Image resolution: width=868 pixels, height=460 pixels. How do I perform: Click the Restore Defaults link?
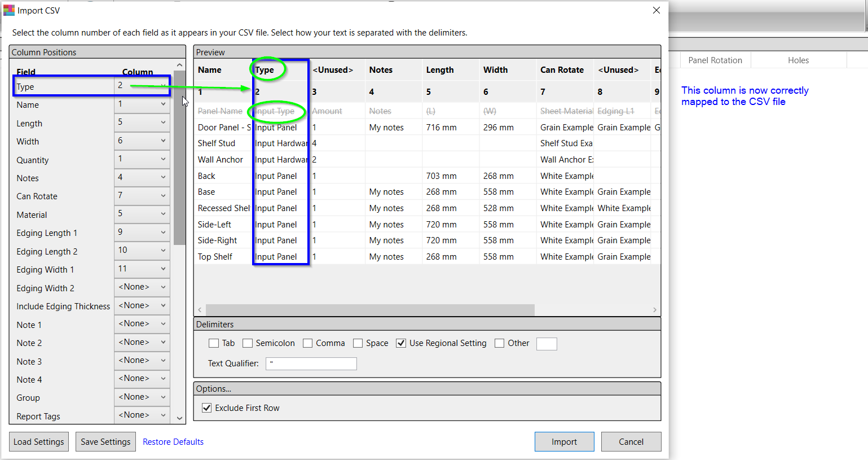tap(173, 442)
